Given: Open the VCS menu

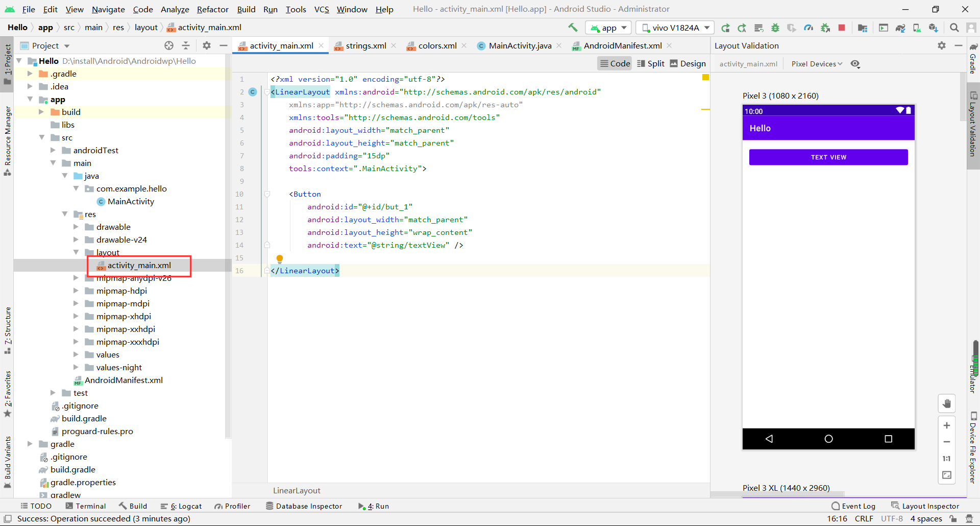Looking at the screenshot, I should pyautogui.click(x=322, y=9).
